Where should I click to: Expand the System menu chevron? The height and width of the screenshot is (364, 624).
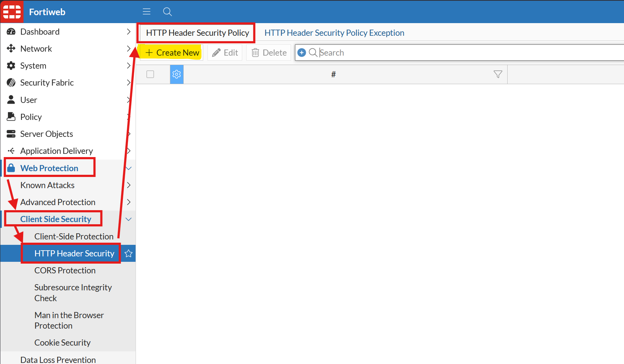click(x=129, y=66)
